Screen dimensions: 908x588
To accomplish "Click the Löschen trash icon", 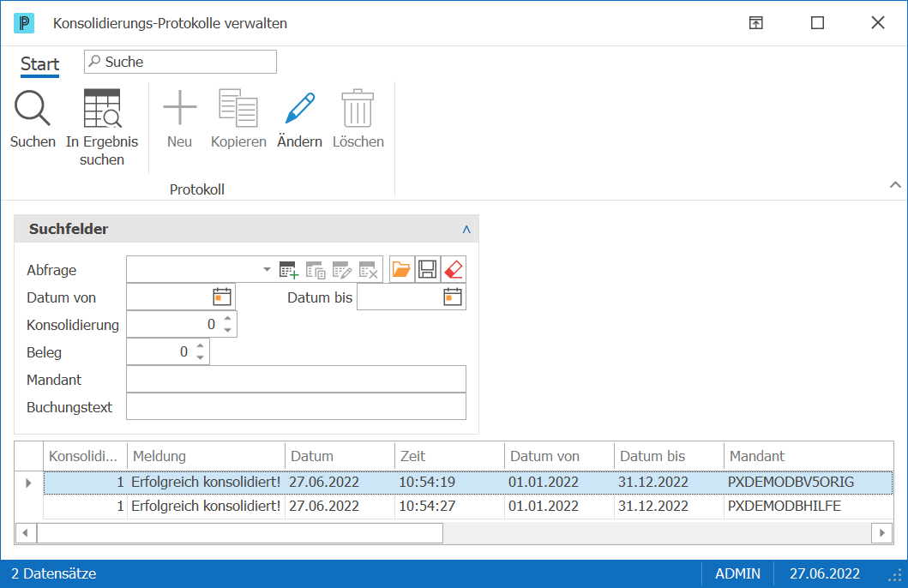I will [x=358, y=108].
